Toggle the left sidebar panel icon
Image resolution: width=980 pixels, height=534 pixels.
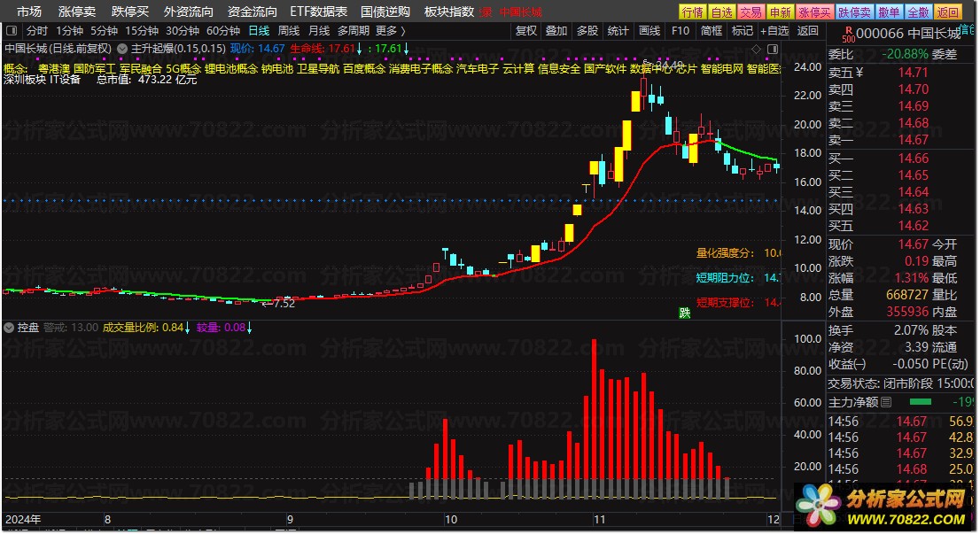[x=12, y=30]
